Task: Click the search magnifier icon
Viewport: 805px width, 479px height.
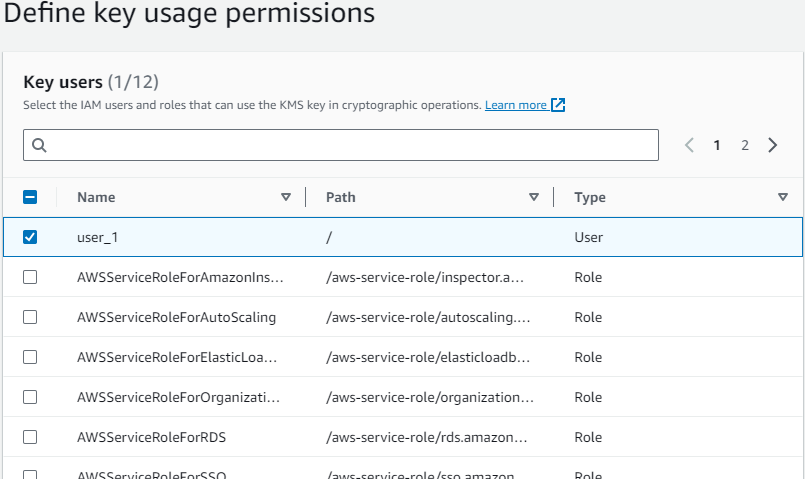Action: [x=40, y=145]
